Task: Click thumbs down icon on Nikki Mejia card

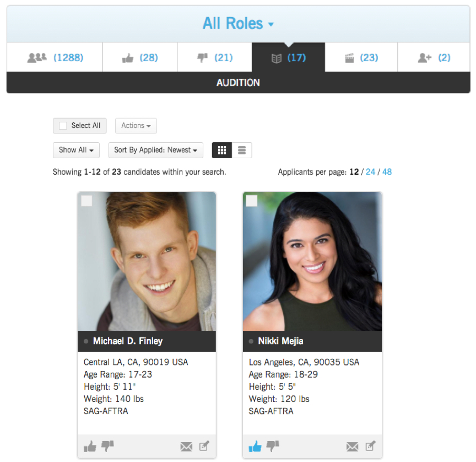Action: pos(272,446)
